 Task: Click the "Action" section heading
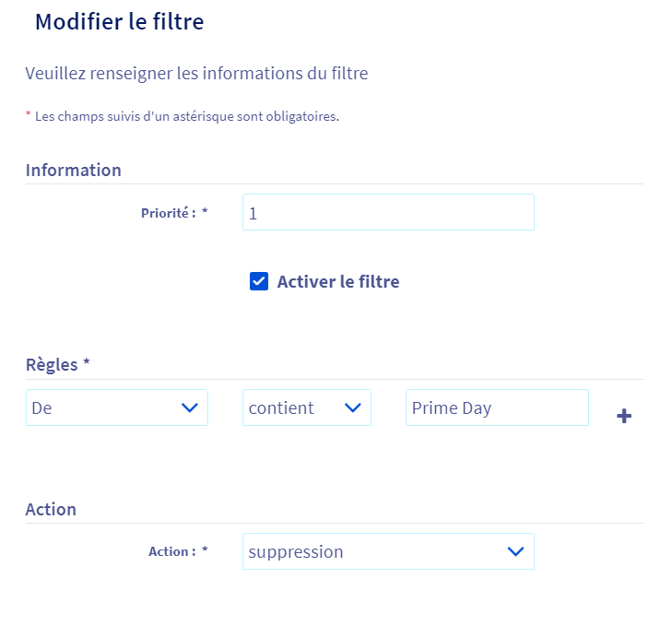coord(51,509)
